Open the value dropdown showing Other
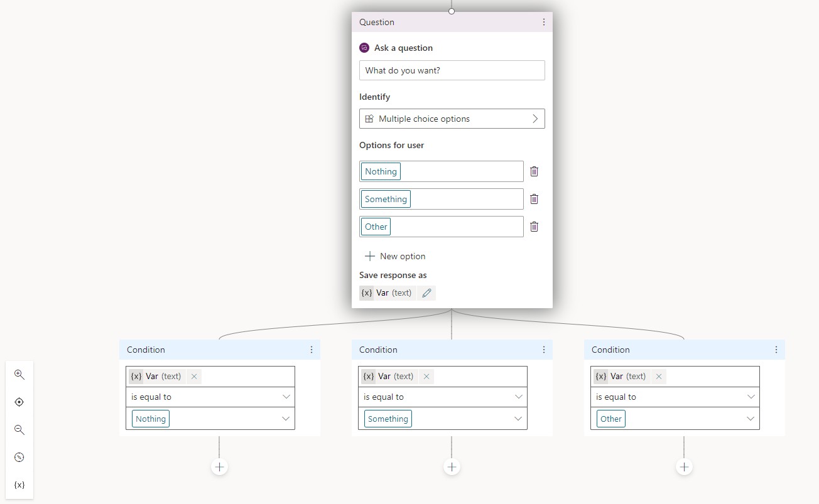 [x=675, y=419]
